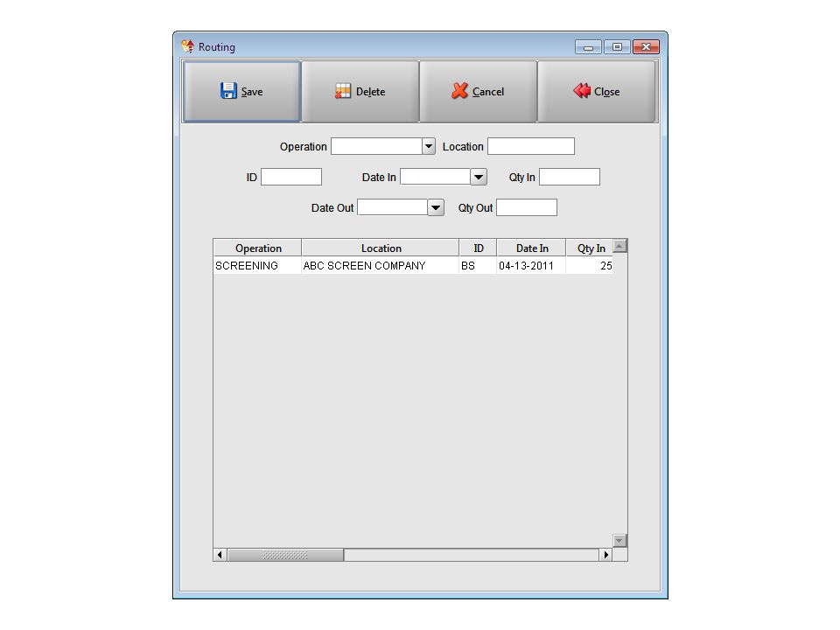Open the Date In dropdown arrow

coord(479,177)
